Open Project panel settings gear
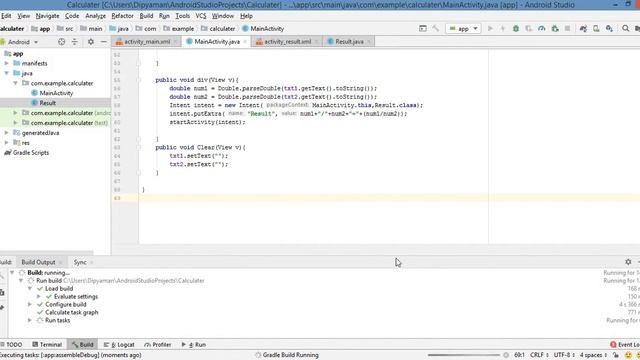Viewport: 640px width, 360px height. [x=91, y=42]
